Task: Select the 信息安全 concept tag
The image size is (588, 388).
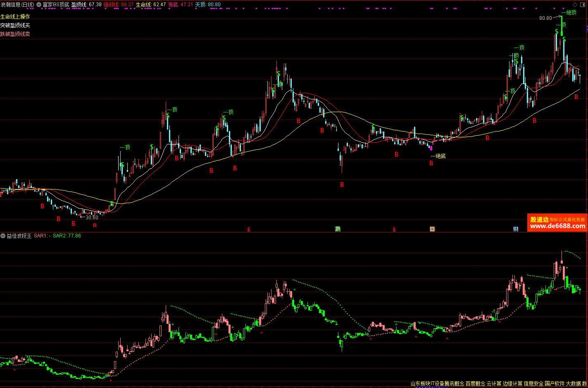Action: pyautogui.click(x=533, y=384)
